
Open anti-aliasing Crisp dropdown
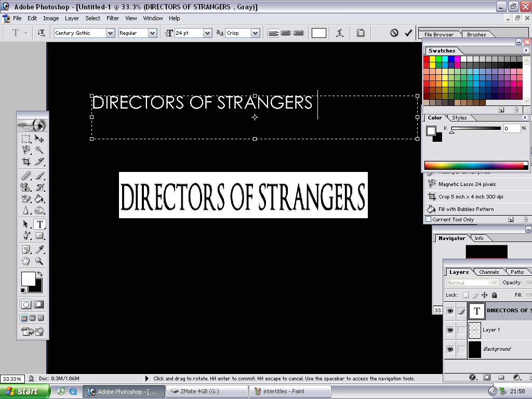(x=255, y=33)
